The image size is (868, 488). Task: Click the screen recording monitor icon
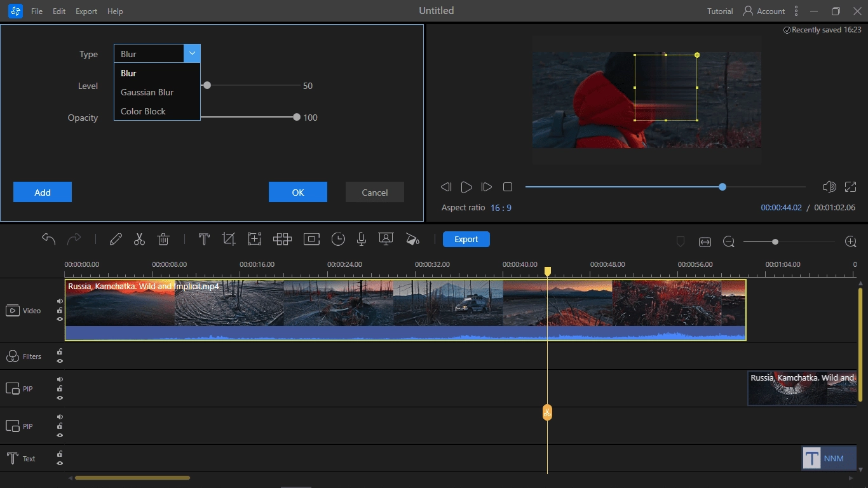[x=385, y=239]
